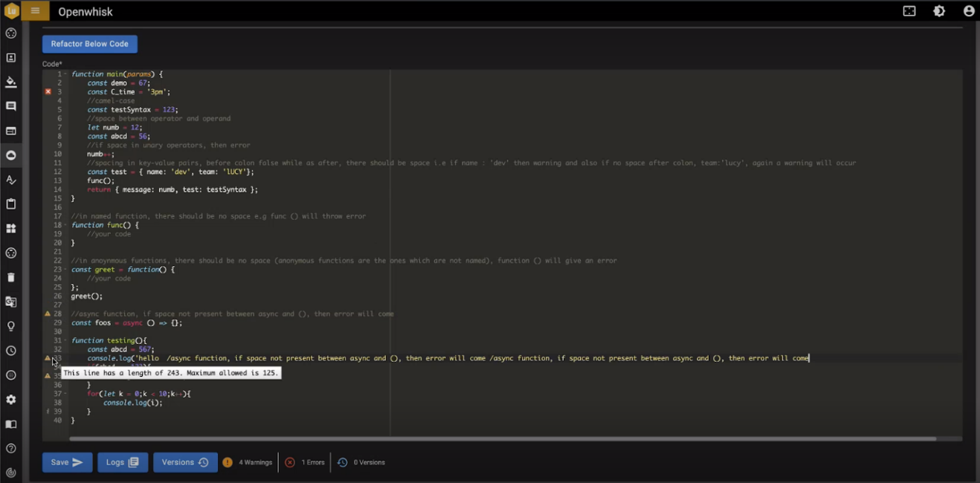
Task: Open the Versions button
Action: 185,462
